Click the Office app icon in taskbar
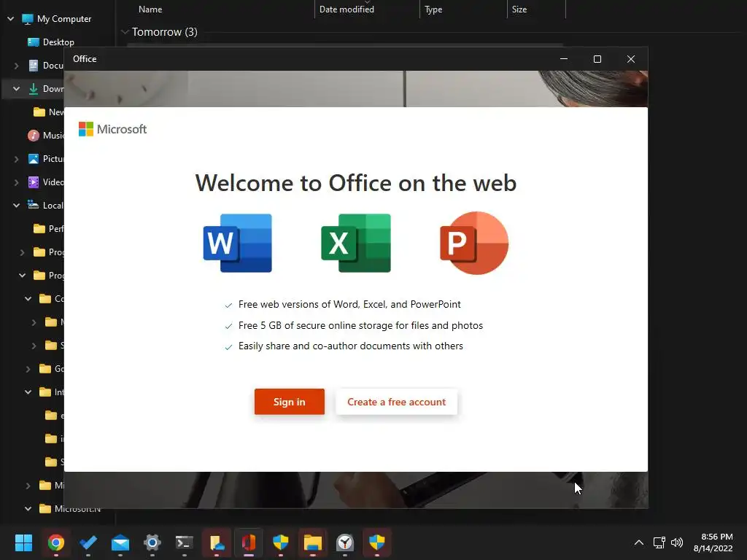This screenshot has width=747, height=560. [249, 542]
